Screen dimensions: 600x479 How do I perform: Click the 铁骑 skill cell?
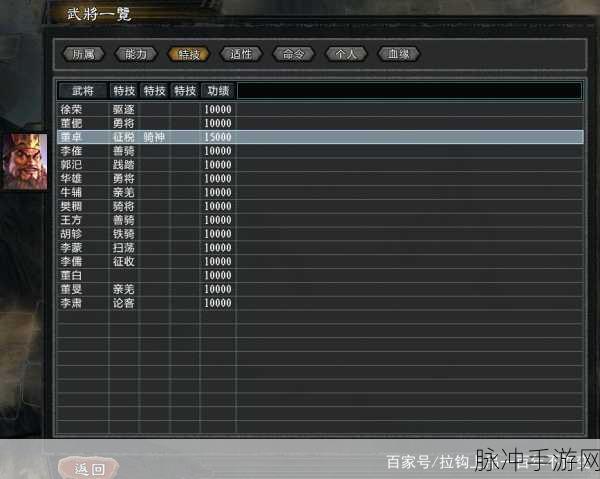124,234
